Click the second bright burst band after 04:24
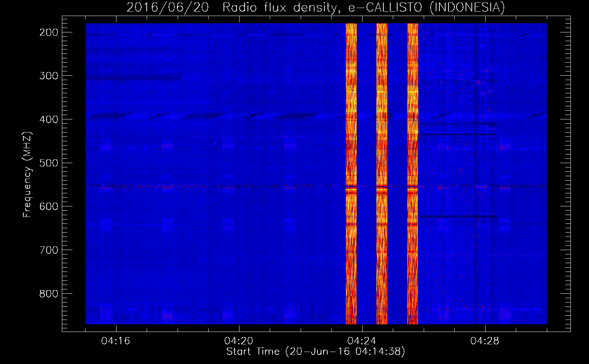This screenshot has width=589, height=364. 382,174
